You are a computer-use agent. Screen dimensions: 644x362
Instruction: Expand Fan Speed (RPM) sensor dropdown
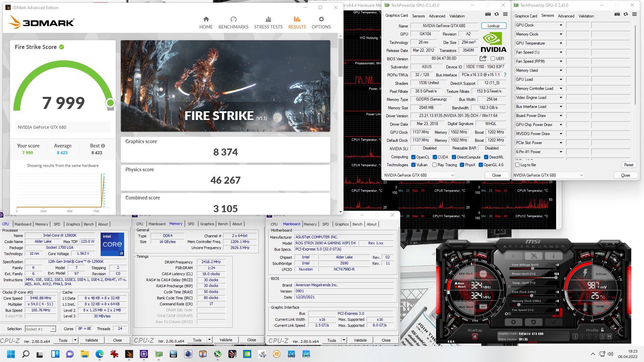coord(561,61)
